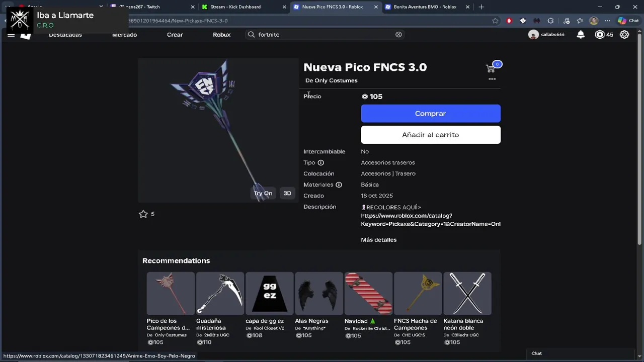Screen dimensions: 644x362
Task: Click the favorite star icon under the item
Action: [143, 214]
